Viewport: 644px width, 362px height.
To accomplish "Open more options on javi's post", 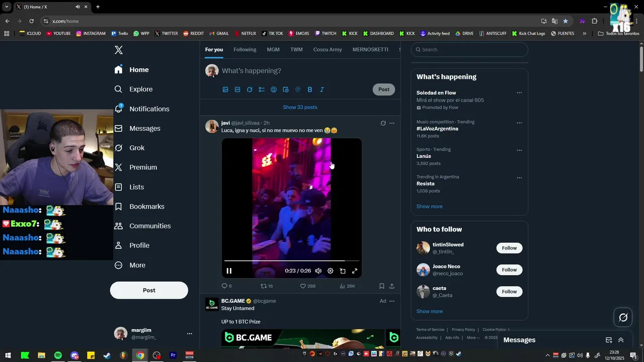I will [392, 123].
